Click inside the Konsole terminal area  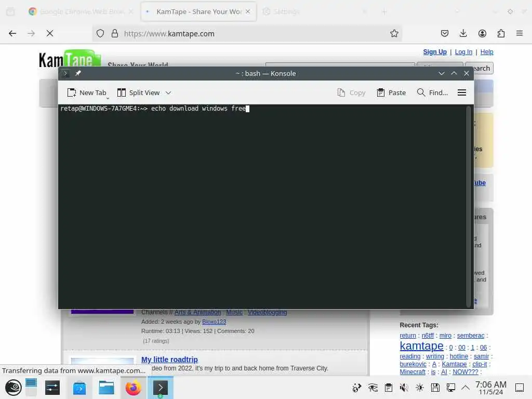pyautogui.click(x=262, y=206)
